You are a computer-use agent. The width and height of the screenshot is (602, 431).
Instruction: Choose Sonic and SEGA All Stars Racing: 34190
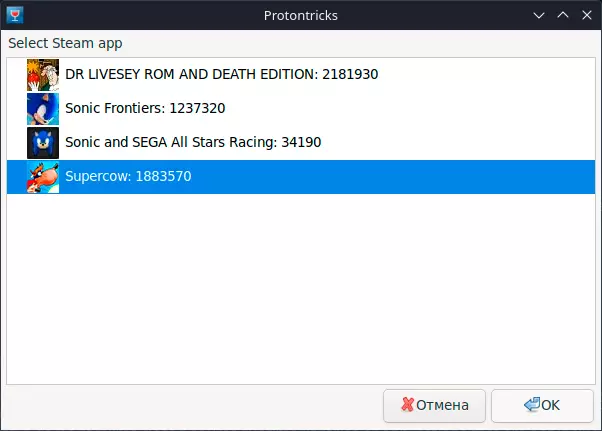click(x=301, y=143)
